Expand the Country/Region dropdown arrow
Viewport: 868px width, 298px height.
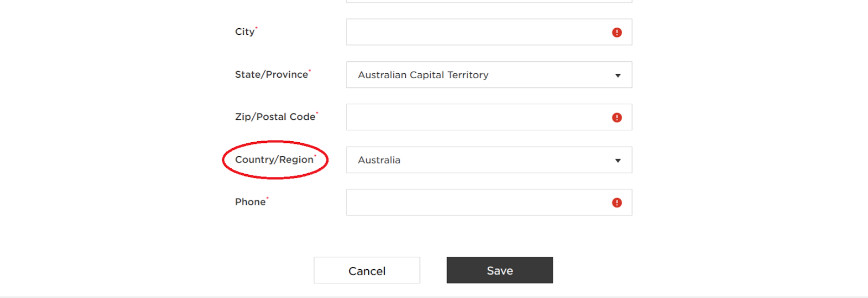pyautogui.click(x=618, y=161)
